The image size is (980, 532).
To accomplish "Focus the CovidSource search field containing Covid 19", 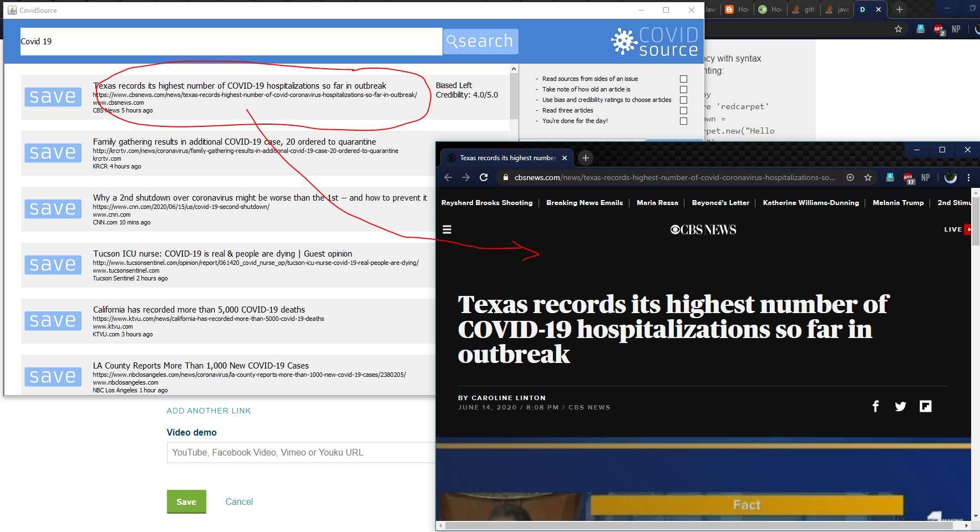I will [231, 42].
